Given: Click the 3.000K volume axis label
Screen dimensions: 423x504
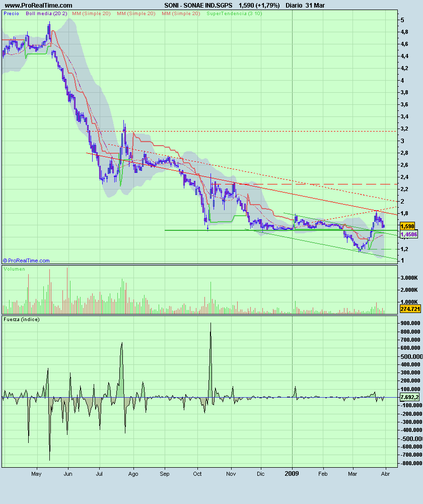Looking at the screenshot, I should [x=409, y=278].
